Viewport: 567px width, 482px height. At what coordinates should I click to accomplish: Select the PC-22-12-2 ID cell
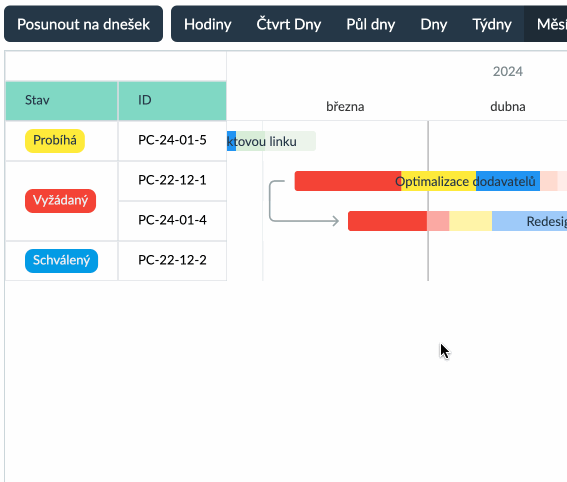(x=172, y=260)
